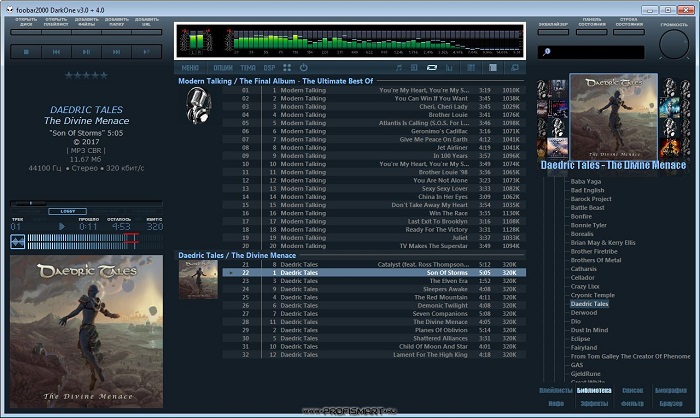Click the four-squares grid icon

tap(287, 67)
